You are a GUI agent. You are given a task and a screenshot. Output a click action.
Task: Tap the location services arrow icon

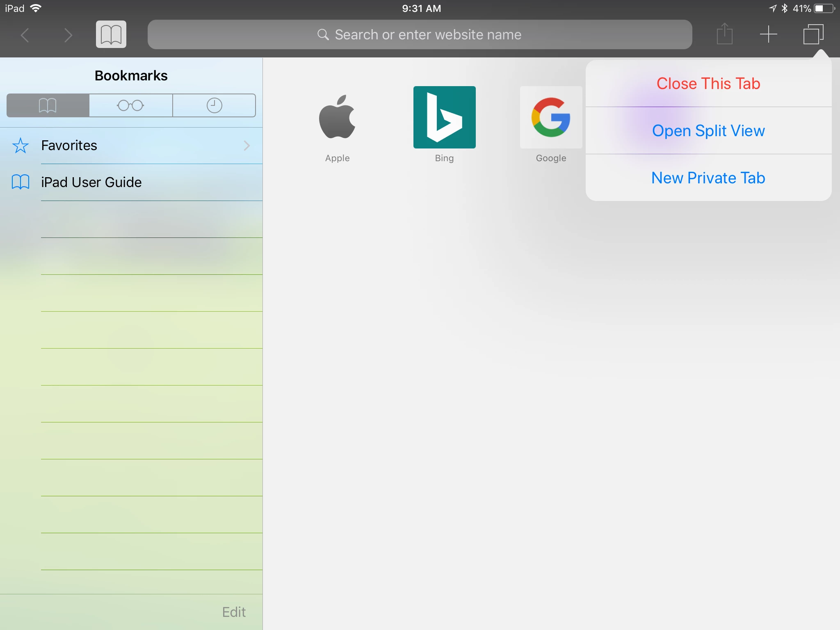pyautogui.click(x=773, y=8)
